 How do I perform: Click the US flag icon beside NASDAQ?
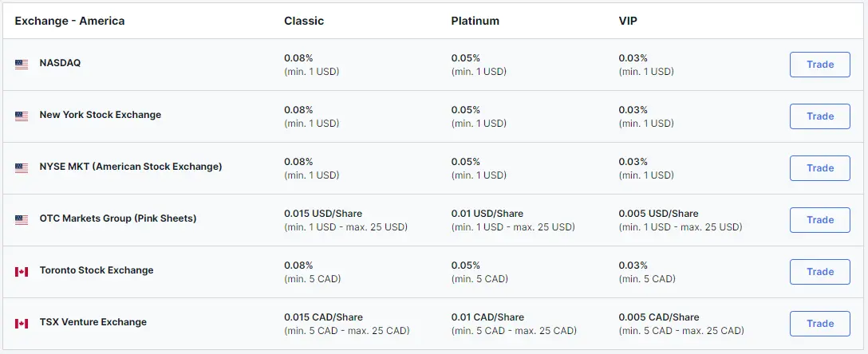pos(22,65)
